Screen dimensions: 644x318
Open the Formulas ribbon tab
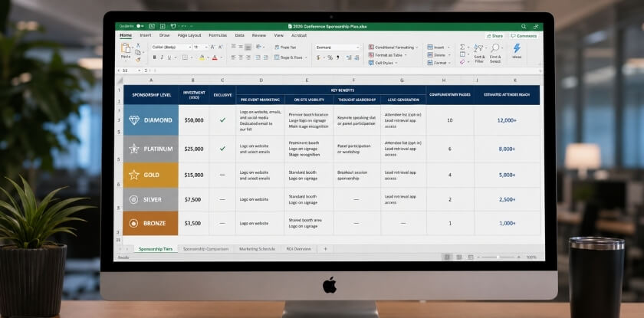(x=218, y=35)
